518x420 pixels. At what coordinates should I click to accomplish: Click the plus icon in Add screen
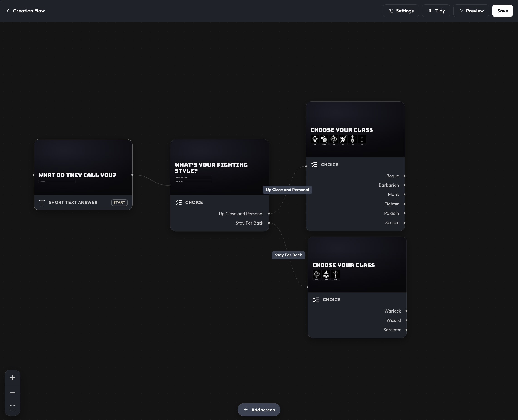pos(246,410)
